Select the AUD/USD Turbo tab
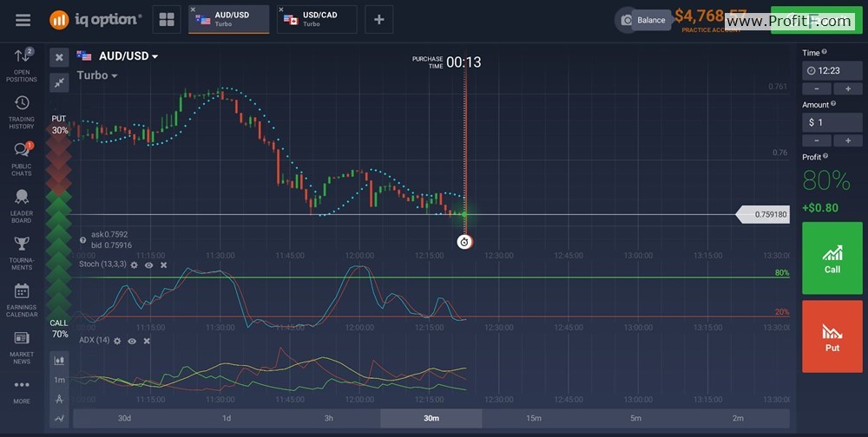 [228, 20]
